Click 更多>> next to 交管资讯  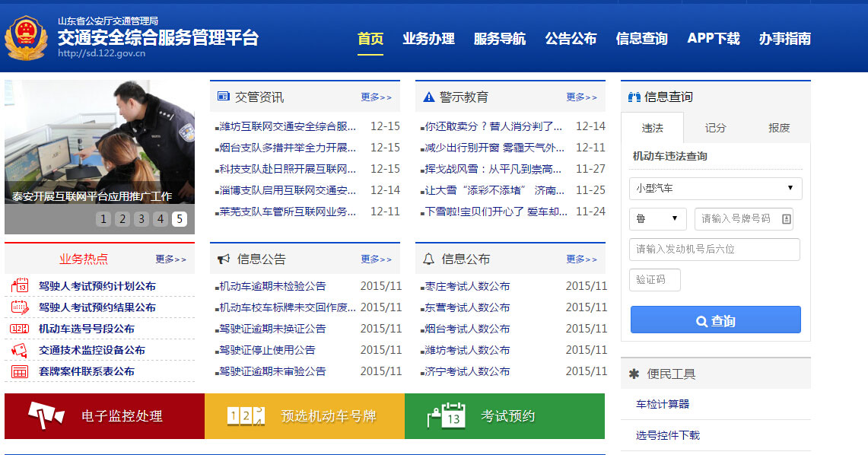[x=378, y=96]
